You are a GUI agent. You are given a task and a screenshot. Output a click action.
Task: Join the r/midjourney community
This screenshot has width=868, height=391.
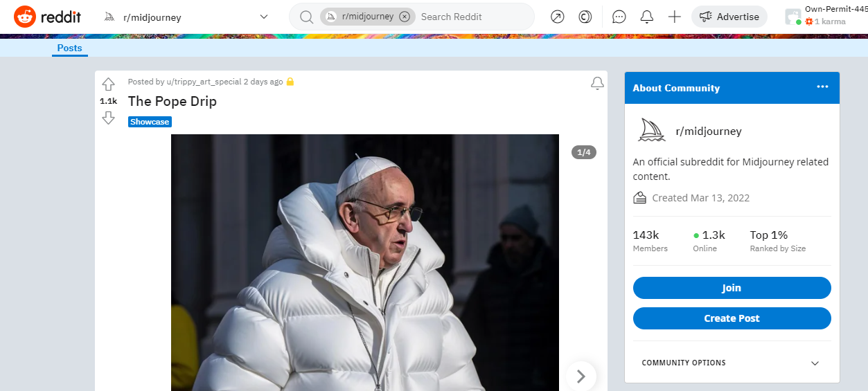point(732,288)
